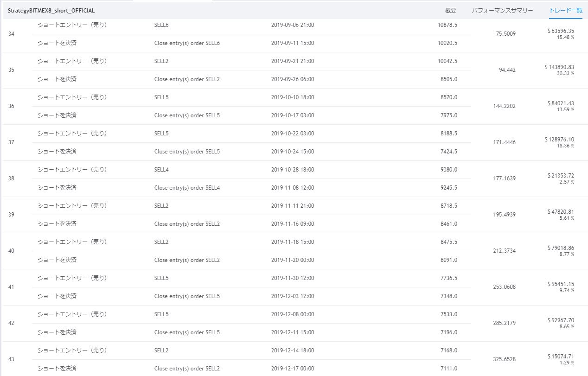Click the Close entry(s) order SELL6 cell

[187, 43]
